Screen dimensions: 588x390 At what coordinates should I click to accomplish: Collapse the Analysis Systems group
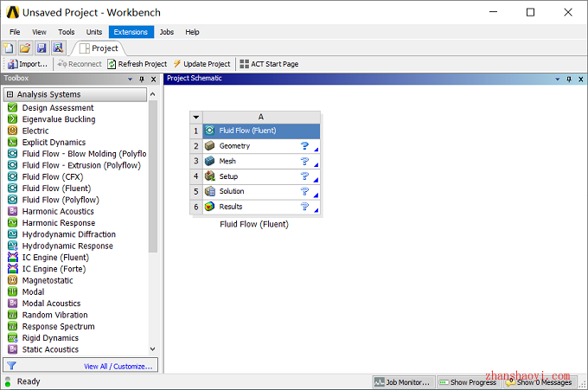coord(10,94)
